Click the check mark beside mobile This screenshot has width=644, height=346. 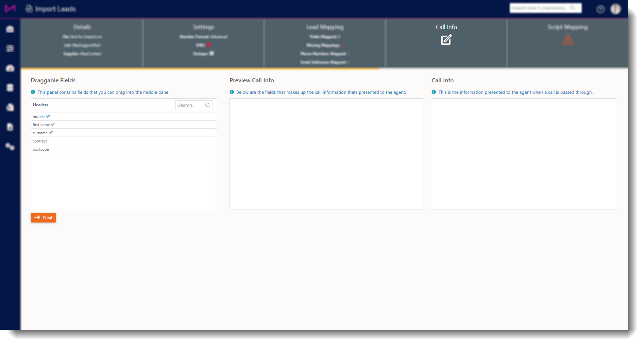point(48,116)
